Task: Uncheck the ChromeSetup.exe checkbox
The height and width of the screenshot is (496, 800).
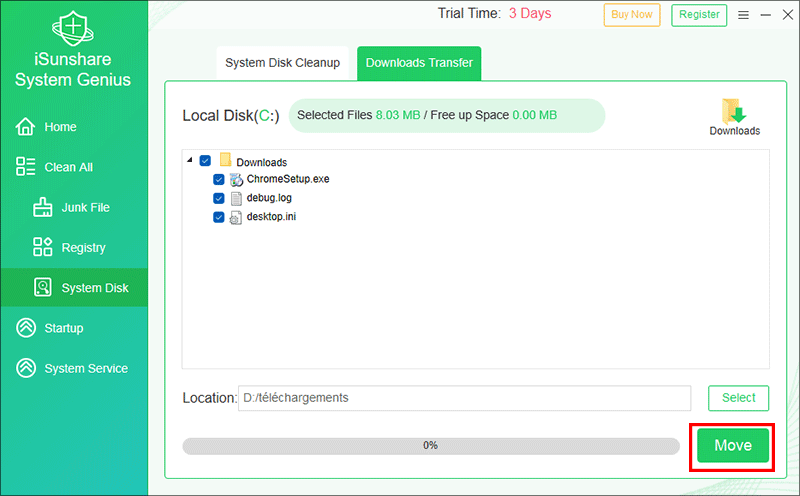Action: click(219, 180)
